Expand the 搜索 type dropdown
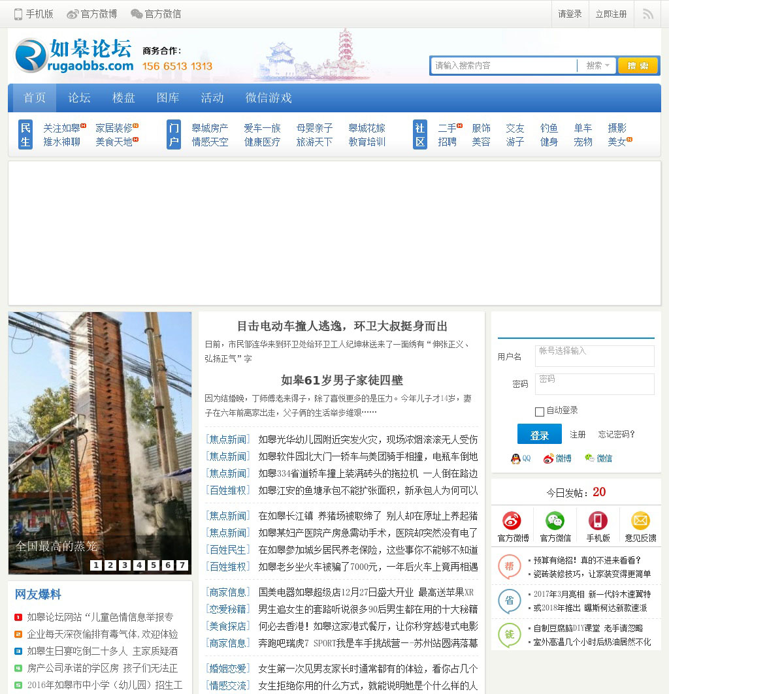Viewport: 784px width, 694px height. 597,65
